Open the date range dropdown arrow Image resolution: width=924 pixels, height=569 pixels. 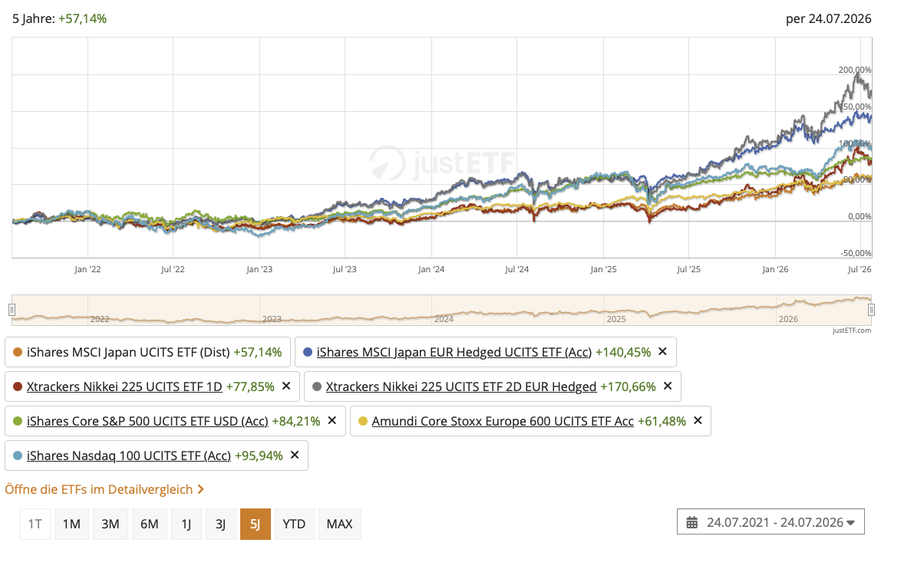coord(850,523)
